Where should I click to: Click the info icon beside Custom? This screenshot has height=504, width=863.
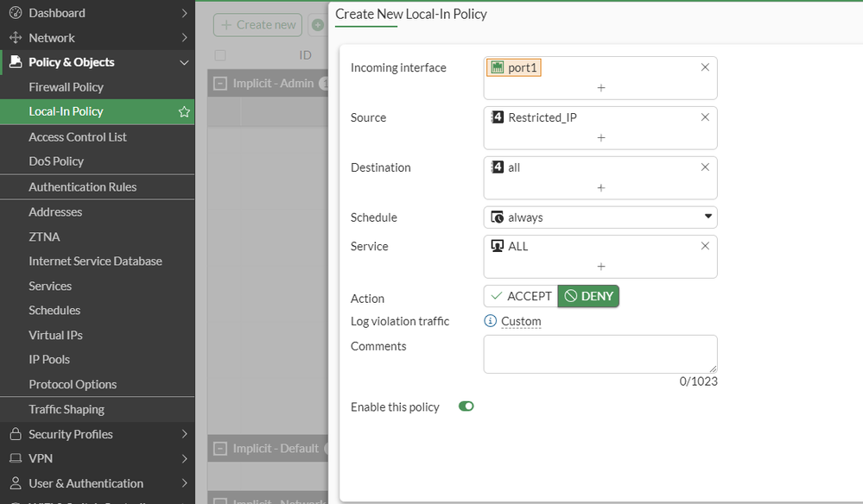tap(491, 321)
